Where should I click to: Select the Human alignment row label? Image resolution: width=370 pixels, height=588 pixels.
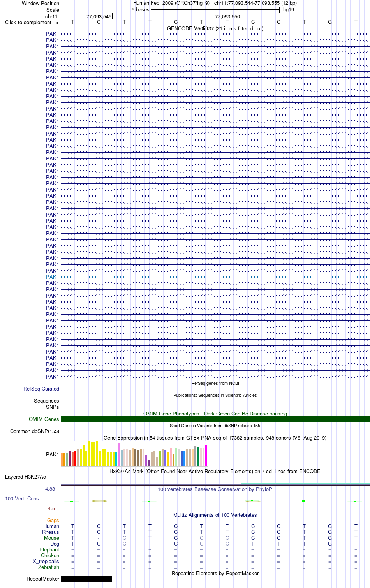[x=51, y=526]
